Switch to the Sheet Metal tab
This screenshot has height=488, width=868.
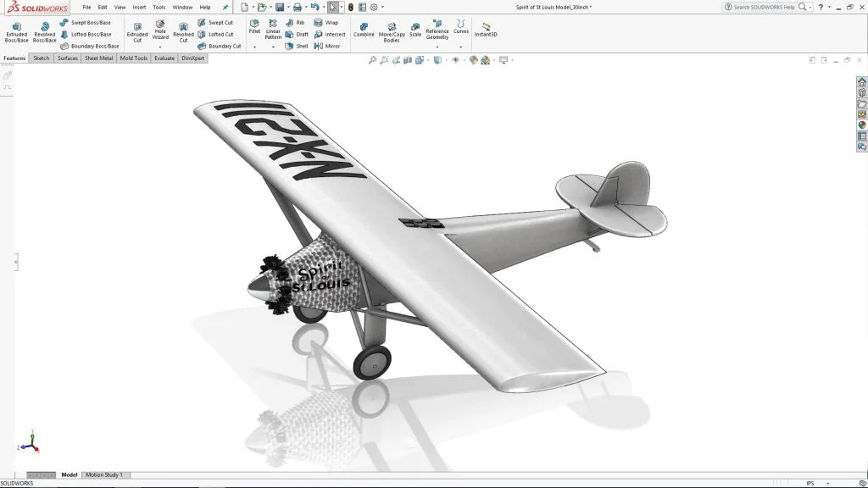[98, 58]
